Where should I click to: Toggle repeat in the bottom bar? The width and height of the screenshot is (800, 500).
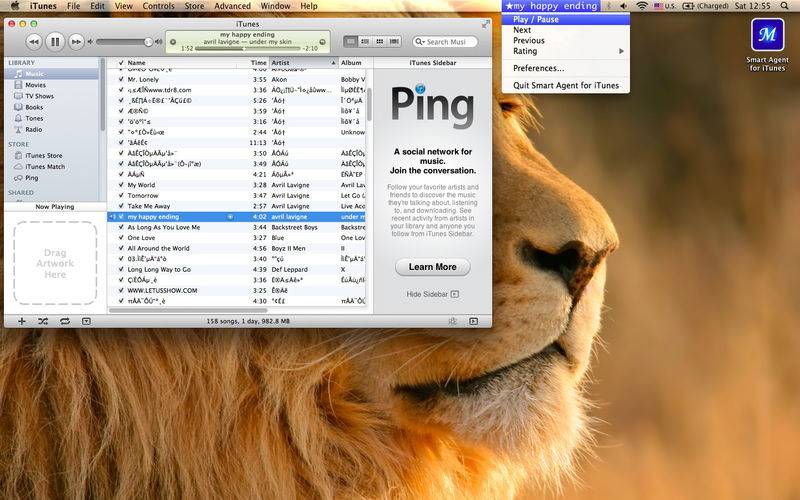click(64, 321)
